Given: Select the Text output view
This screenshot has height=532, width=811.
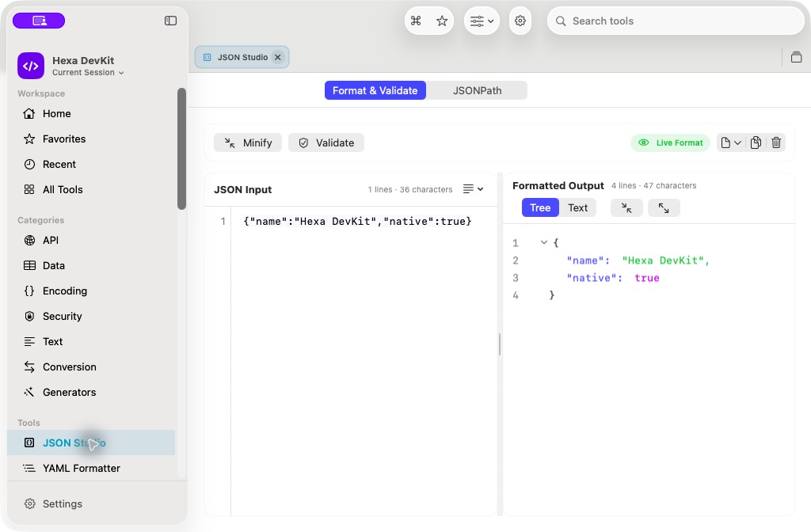Looking at the screenshot, I should [x=577, y=208].
